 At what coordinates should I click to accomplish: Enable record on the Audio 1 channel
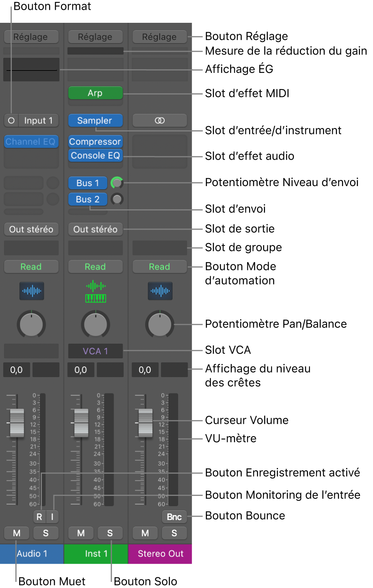pos(39,517)
